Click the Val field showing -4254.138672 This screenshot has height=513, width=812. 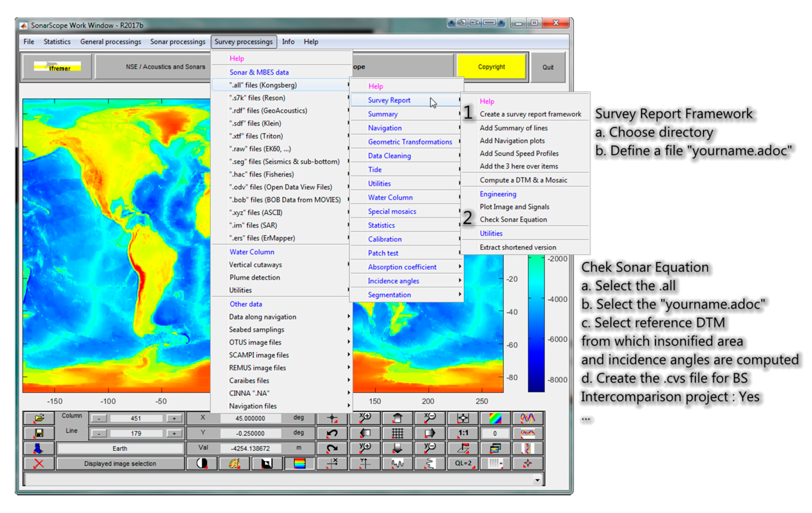[250, 449]
